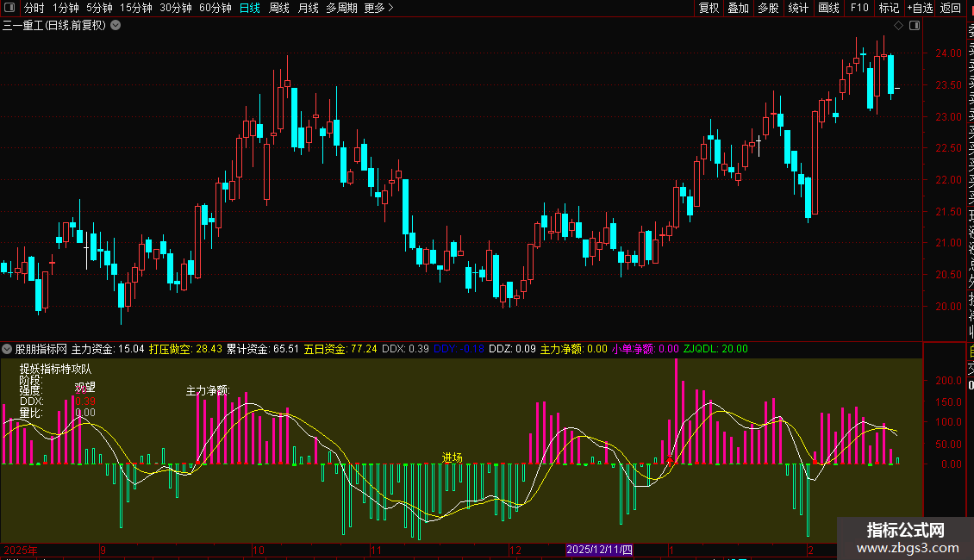Click the 捉妖指标特攻队 label
The height and width of the screenshot is (560, 974).
[x=56, y=369]
